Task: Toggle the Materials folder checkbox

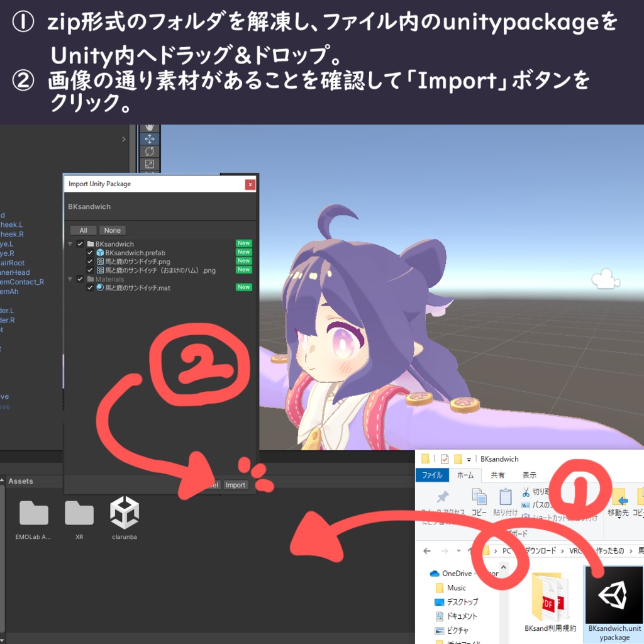Action: pos(80,279)
